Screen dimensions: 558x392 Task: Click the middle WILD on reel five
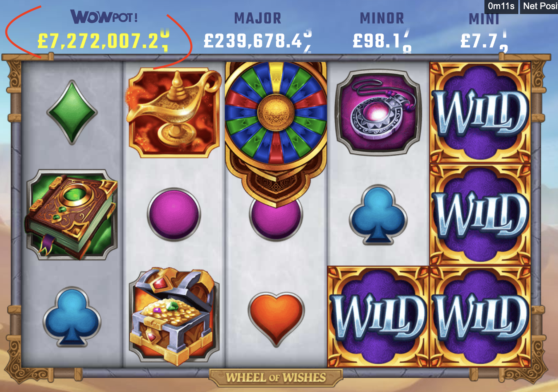click(x=480, y=215)
